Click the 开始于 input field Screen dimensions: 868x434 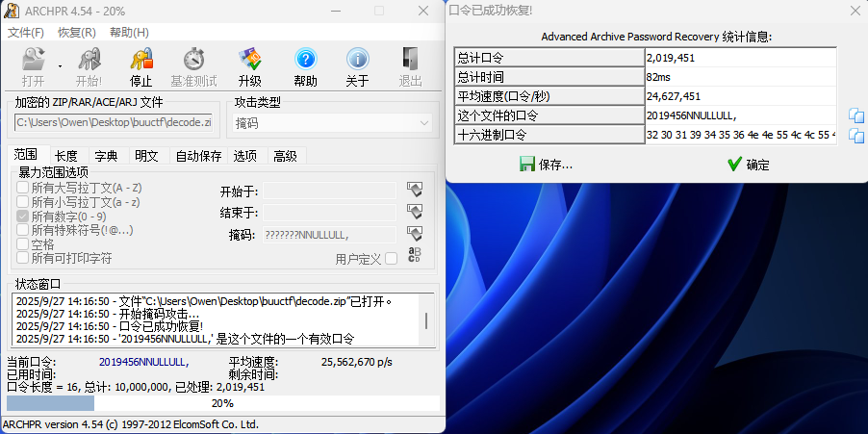(x=329, y=191)
